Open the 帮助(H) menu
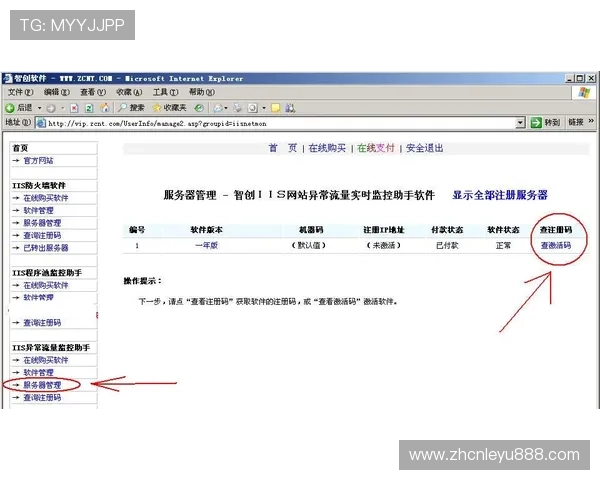 click(x=202, y=92)
